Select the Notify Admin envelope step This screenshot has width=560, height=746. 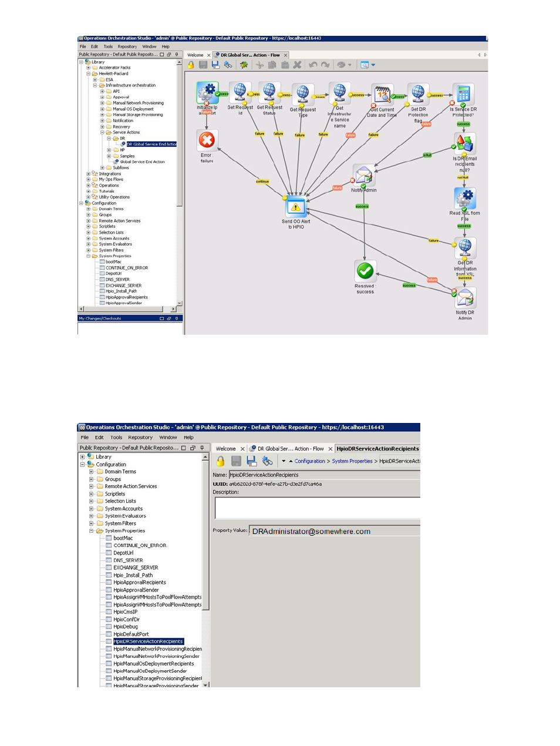pos(364,175)
